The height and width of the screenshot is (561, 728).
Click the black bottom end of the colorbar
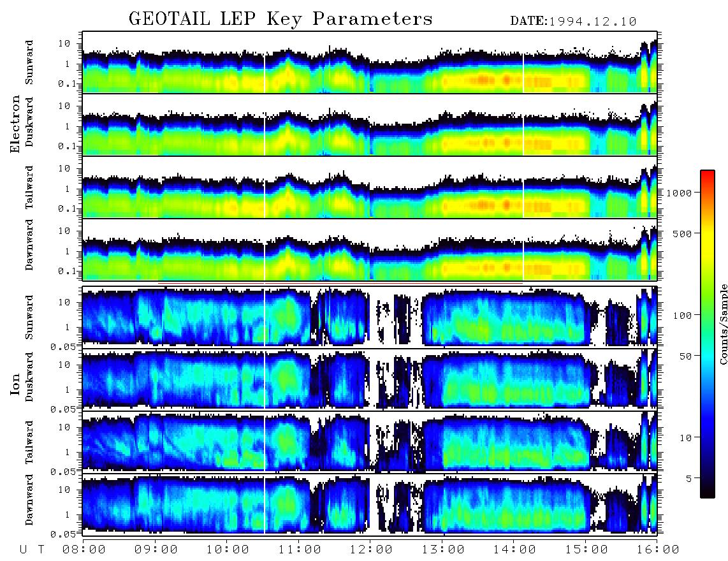[708, 492]
